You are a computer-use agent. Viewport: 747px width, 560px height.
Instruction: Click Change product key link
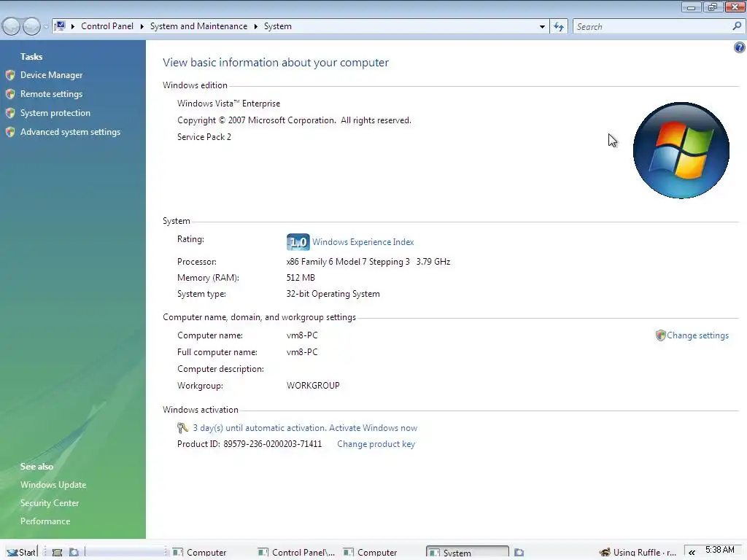tap(376, 444)
